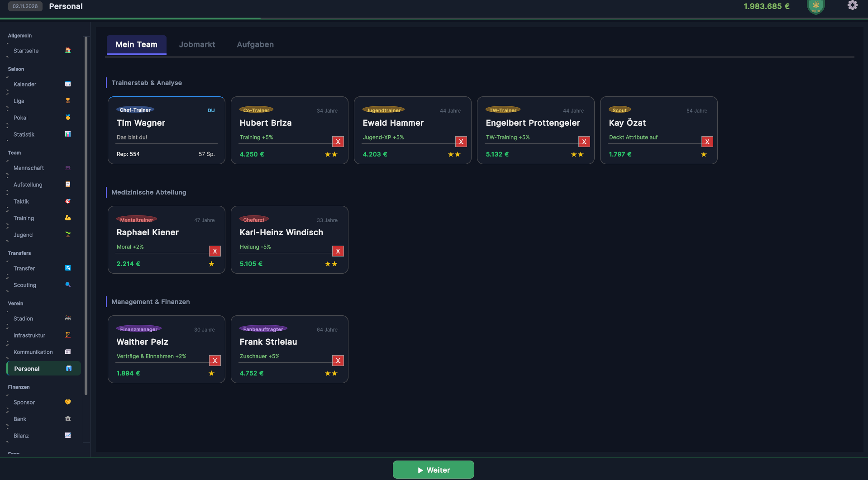Image resolution: width=868 pixels, height=480 pixels.
Task: Click the Weiter button
Action: 434,470
